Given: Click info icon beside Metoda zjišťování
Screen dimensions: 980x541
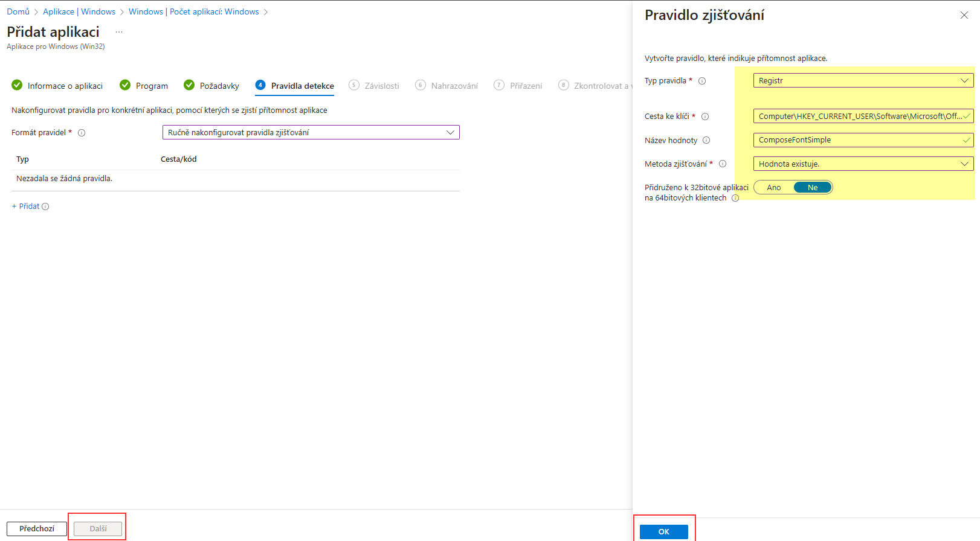Looking at the screenshot, I should tap(723, 164).
